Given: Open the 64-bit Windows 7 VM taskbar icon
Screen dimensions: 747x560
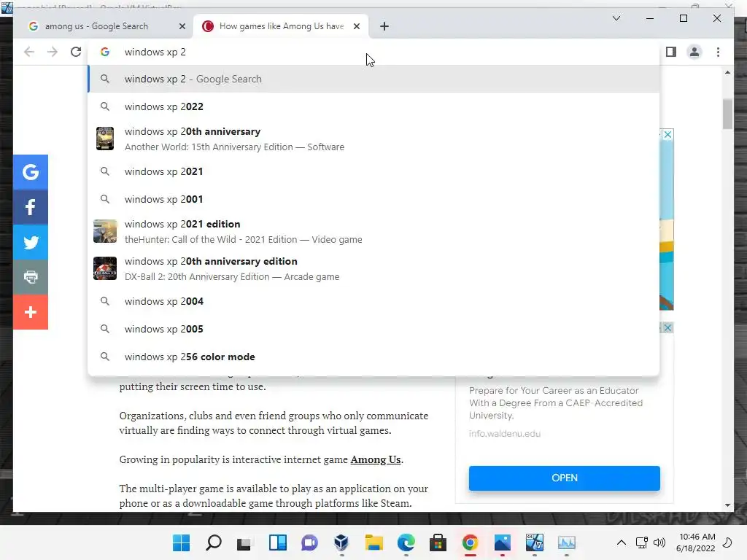Looking at the screenshot, I should point(535,542).
